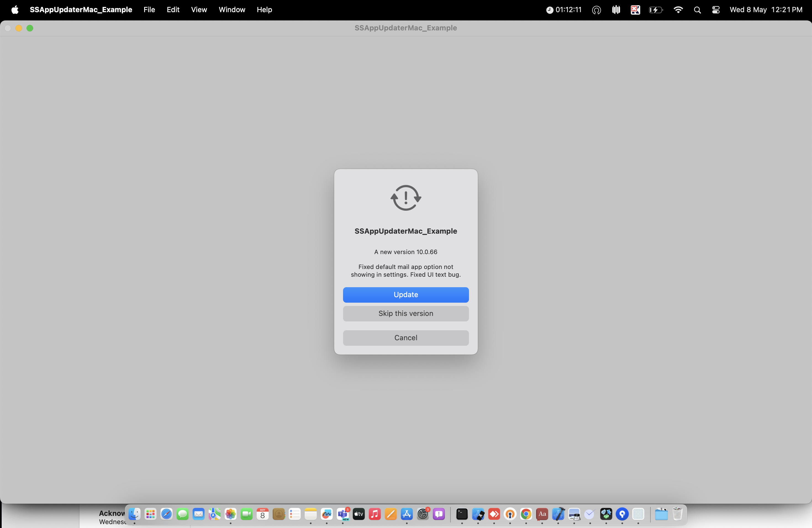The width and height of the screenshot is (812, 528).
Task: Launch Safari from the Dock
Action: click(x=167, y=514)
